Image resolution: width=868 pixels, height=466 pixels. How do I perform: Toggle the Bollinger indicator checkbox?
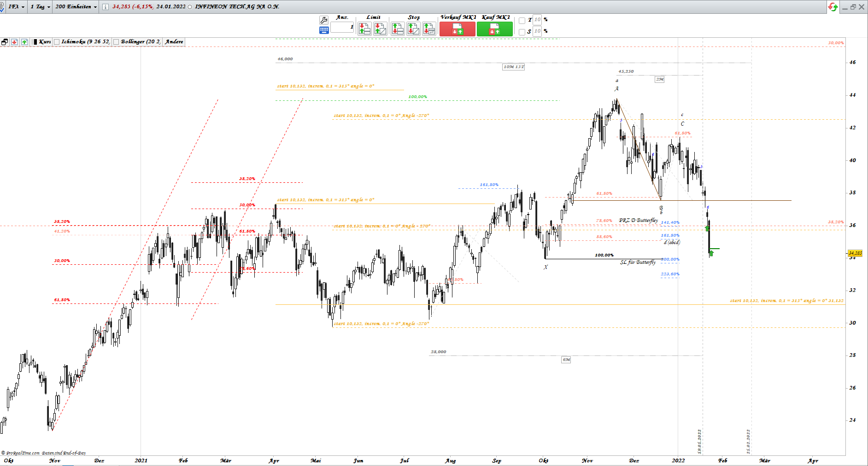tap(116, 42)
